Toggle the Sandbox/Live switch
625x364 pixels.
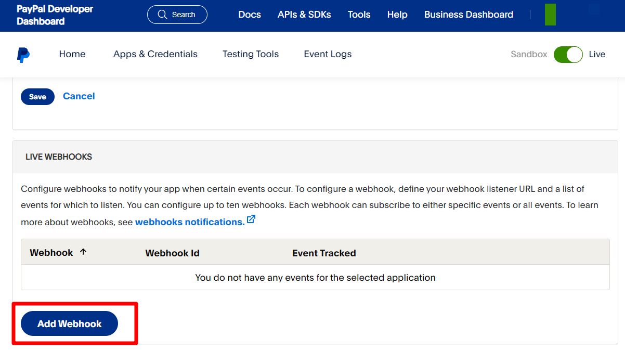[x=568, y=54]
